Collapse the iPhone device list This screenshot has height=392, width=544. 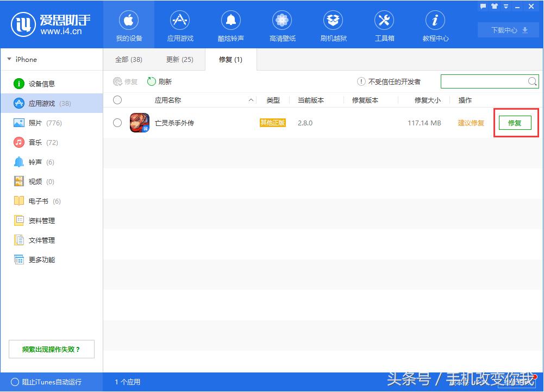pyautogui.click(x=9, y=59)
